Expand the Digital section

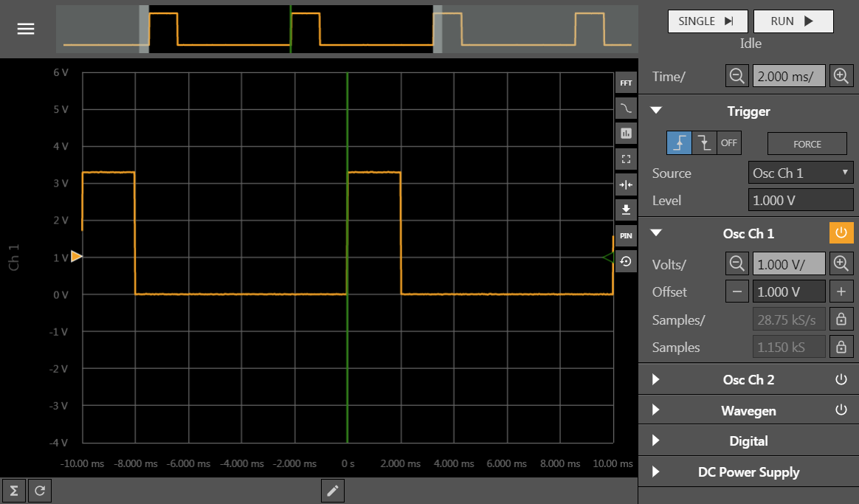[x=656, y=441]
